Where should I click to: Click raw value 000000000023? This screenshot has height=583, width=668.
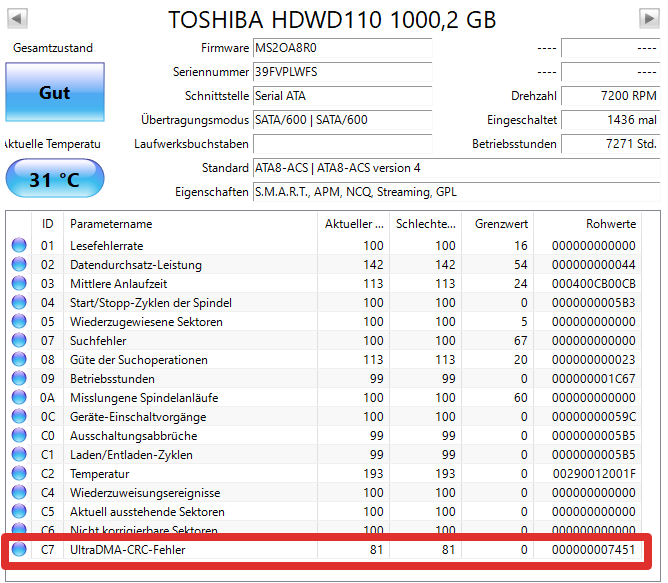[593, 360]
